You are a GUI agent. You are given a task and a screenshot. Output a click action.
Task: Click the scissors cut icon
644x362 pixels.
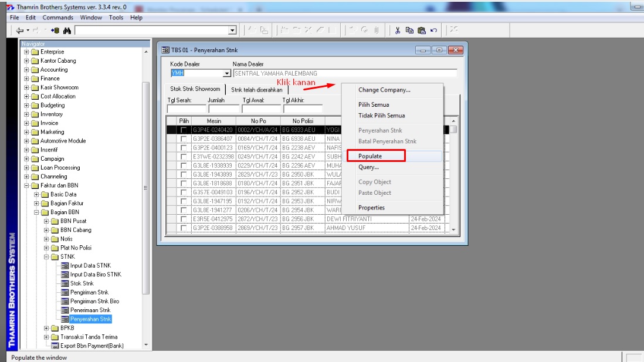point(398,31)
